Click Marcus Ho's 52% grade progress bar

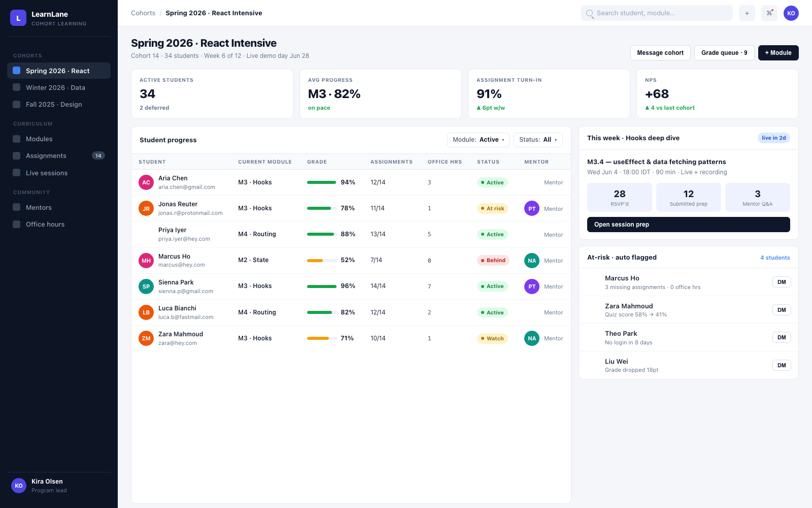pos(322,261)
